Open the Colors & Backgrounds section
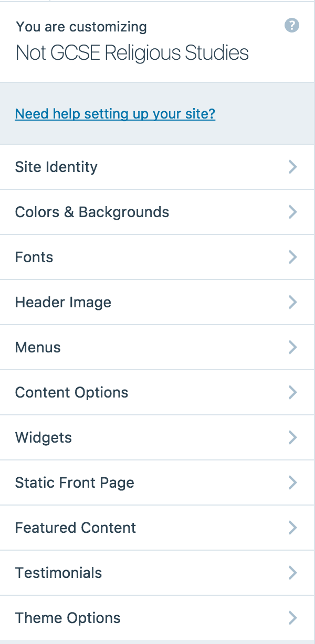Image resolution: width=315 pixels, height=644 pixels. (x=92, y=212)
